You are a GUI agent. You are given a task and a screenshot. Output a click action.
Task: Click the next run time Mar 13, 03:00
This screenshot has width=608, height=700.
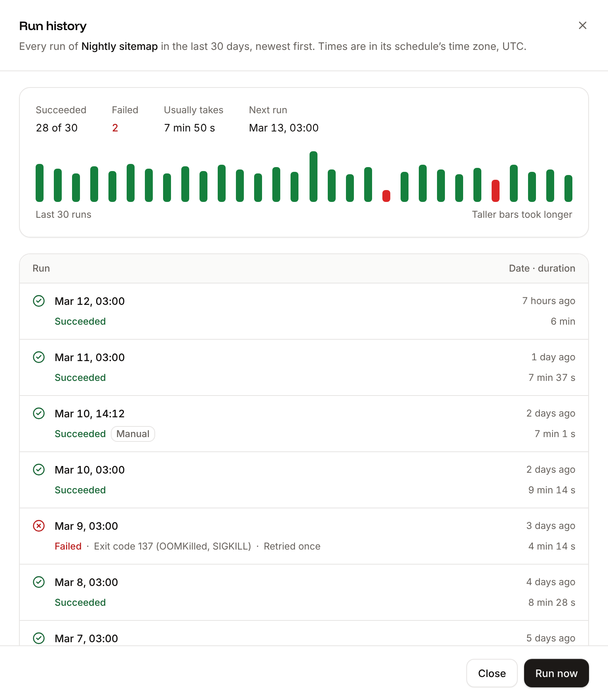point(284,128)
